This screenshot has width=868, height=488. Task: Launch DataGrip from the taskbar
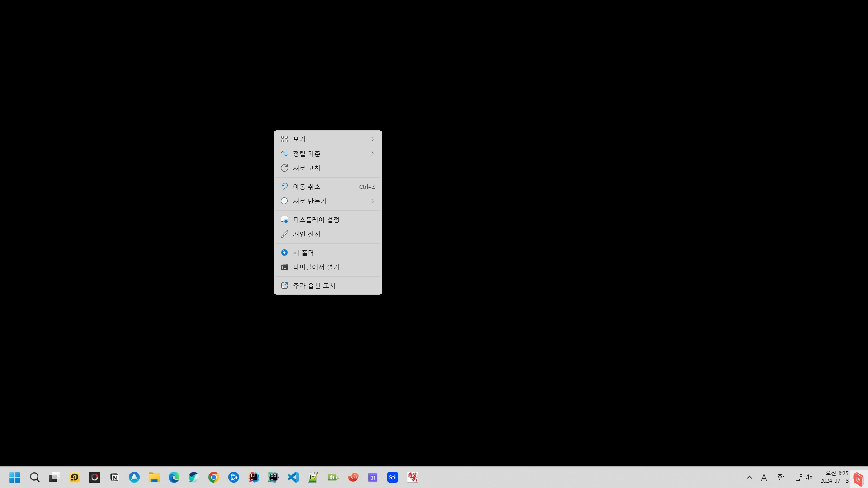pyautogui.click(x=274, y=477)
